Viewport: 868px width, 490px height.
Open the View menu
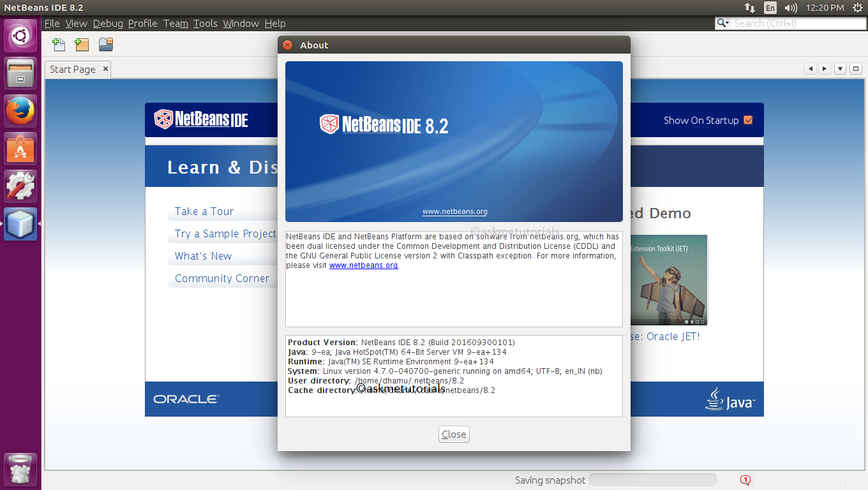click(x=77, y=24)
